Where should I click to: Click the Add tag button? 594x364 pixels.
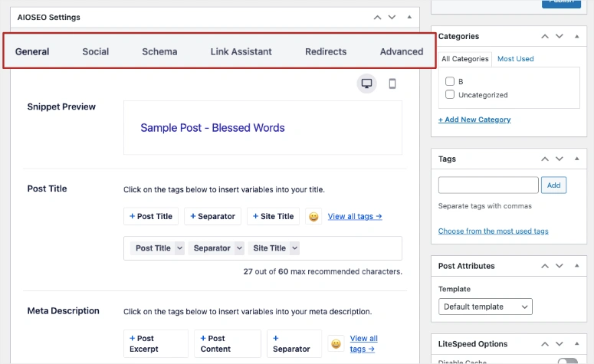point(553,185)
